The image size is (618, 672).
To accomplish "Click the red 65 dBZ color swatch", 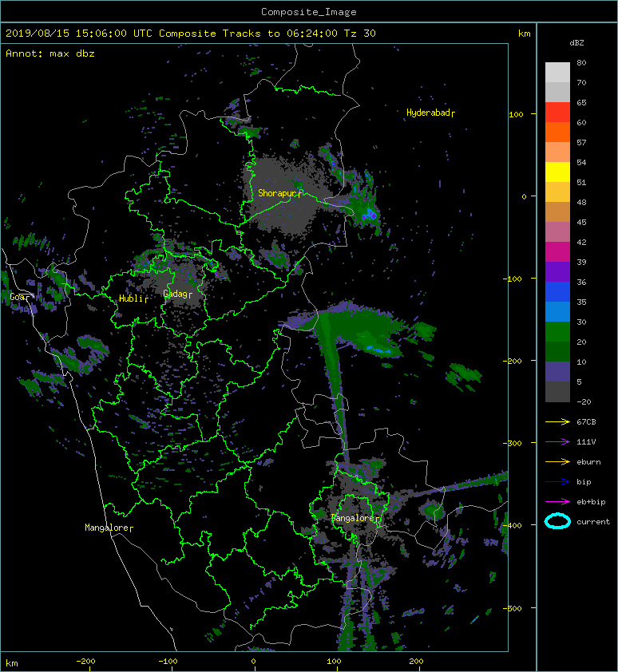I will pos(557,112).
